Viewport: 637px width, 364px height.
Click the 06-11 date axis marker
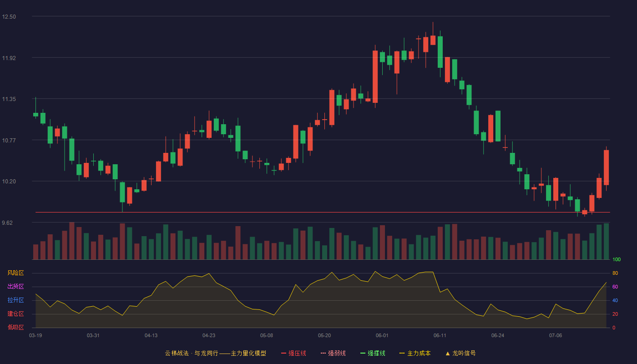tap(440, 335)
